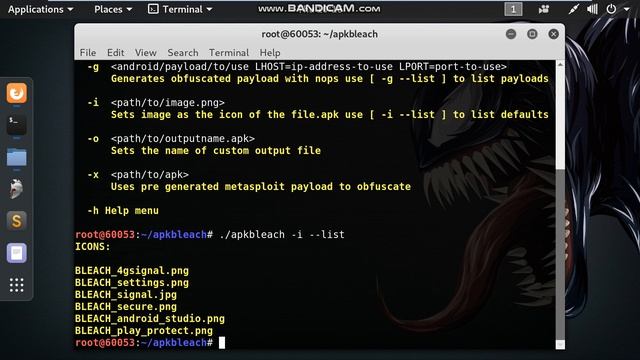Image resolution: width=640 pixels, height=360 pixels.
Task: Open the notes app icon in the dock
Action: point(16,253)
